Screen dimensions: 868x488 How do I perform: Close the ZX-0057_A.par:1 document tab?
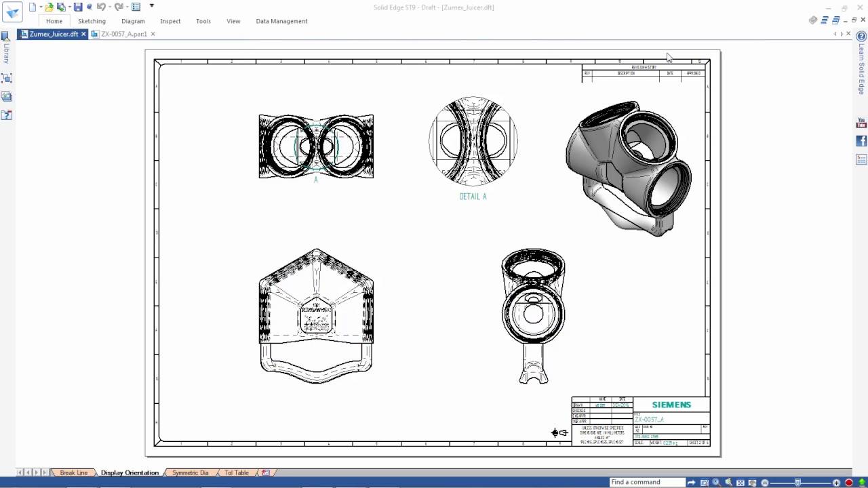coord(153,34)
